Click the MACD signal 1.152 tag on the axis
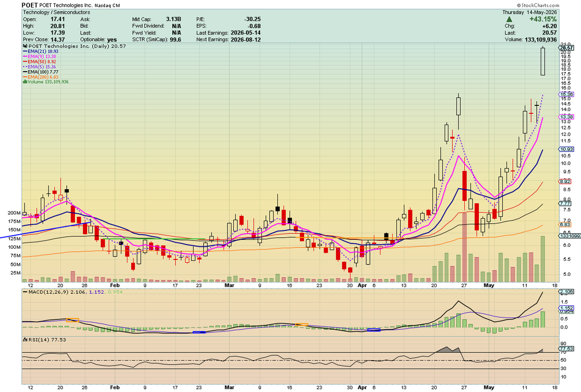581x392 pixels. (x=566, y=308)
